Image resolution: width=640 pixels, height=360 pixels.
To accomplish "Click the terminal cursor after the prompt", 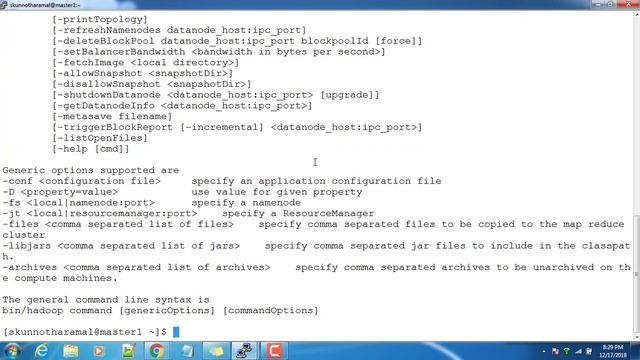I will tap(176, 332).
